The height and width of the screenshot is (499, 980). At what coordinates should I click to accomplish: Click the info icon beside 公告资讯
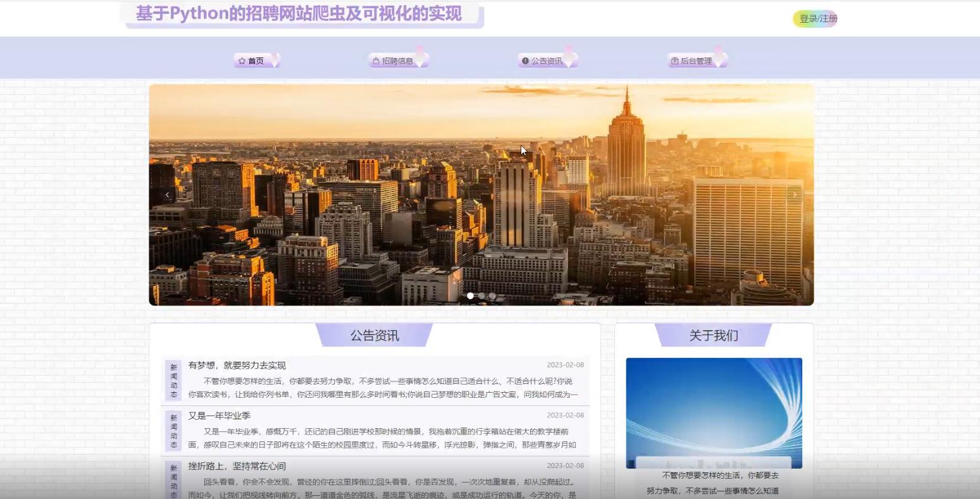click(526, 61)
